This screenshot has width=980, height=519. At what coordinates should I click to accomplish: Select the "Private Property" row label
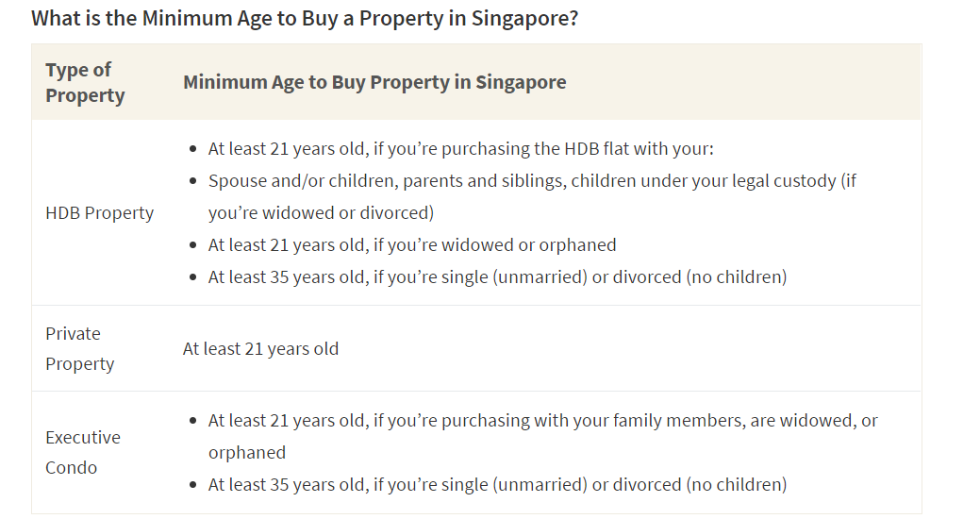(x=79, y=348)
